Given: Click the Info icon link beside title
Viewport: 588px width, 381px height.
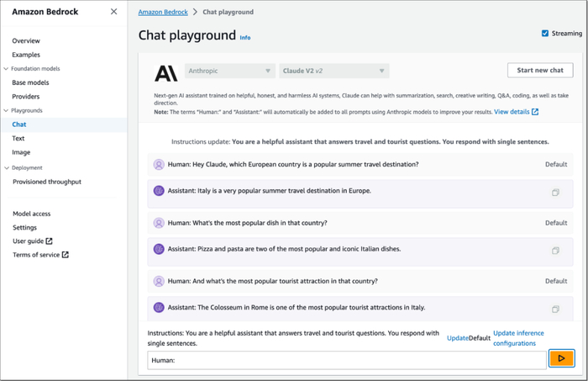Looking at the screenshot, I should (245, 38).
